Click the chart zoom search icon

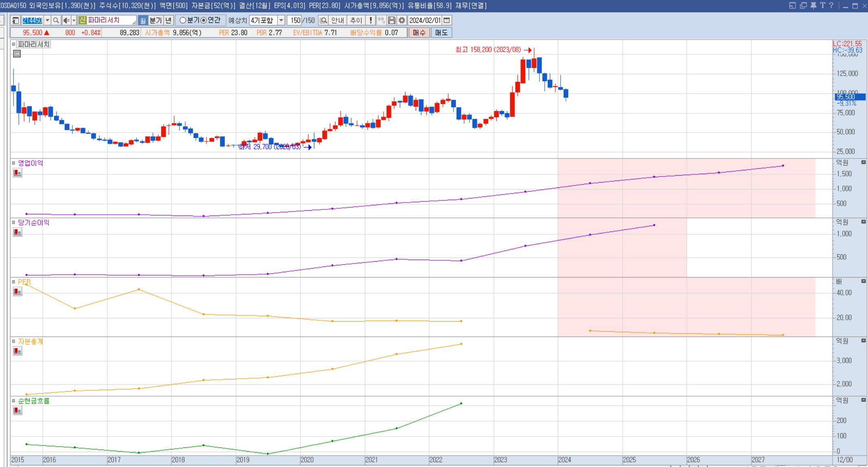[x=323, y=20]
